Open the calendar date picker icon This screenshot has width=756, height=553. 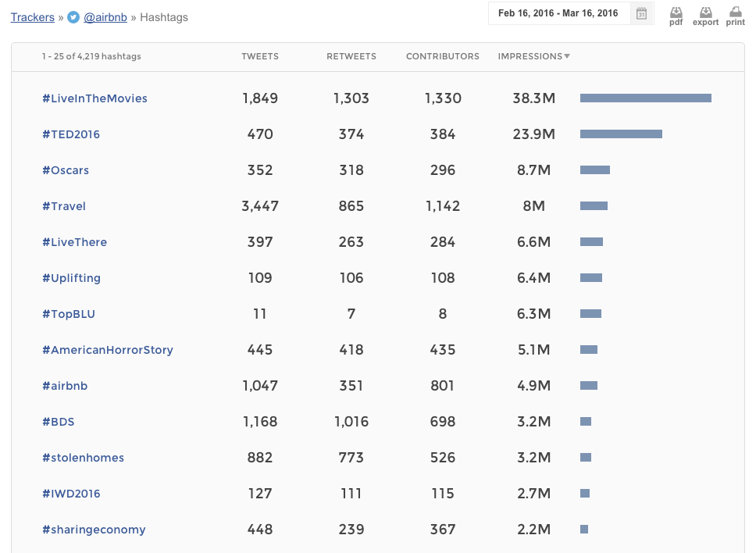tap(641, 13)
